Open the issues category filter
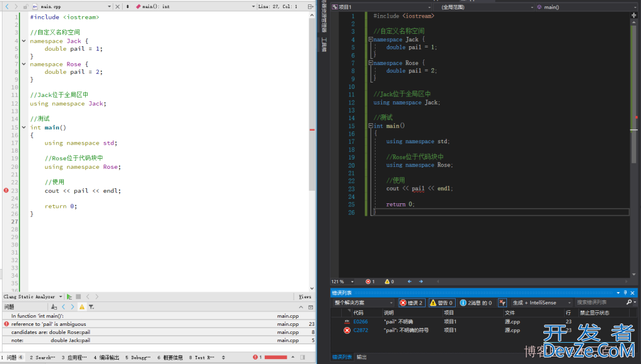The image size is (641, 364). [91, 307]
